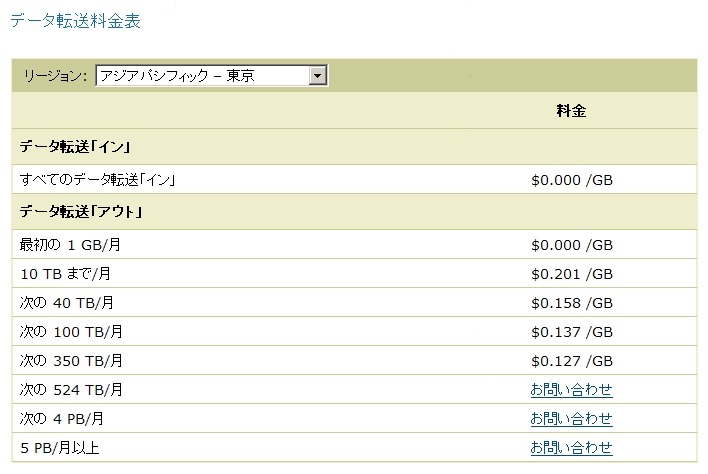The image size is (708, 474).
Task: Open the リージョン dropdown arrow
Action: (x=318, y=76)
